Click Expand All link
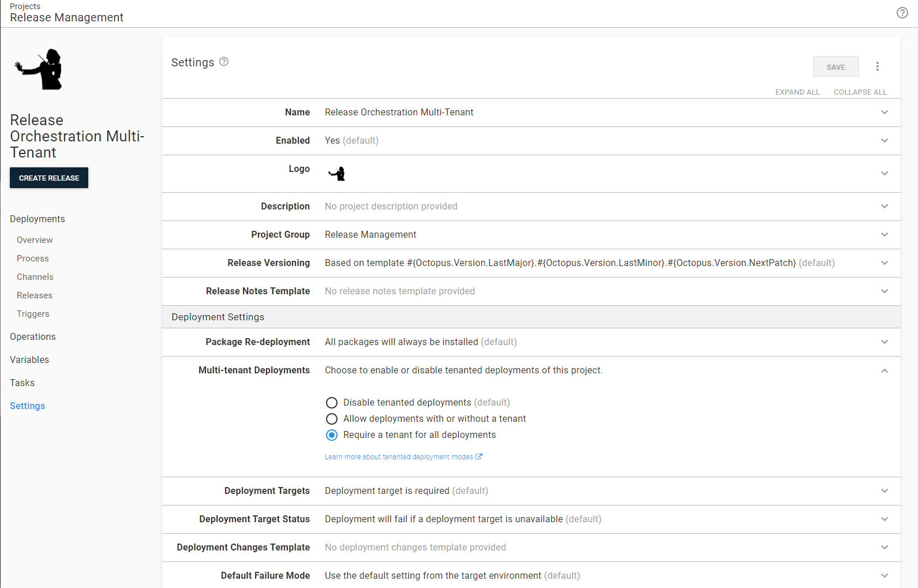918x588 pixels. pyautogui.click(x=797, y=92)
